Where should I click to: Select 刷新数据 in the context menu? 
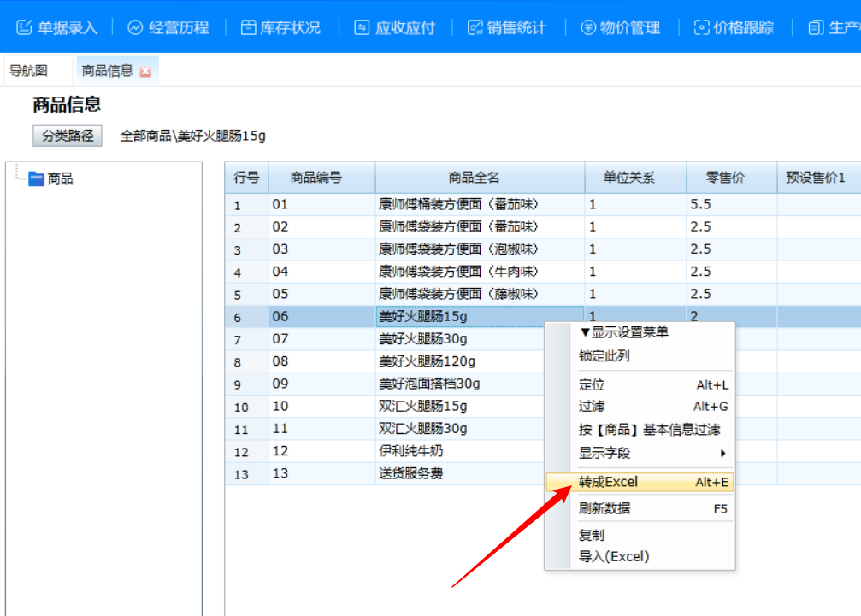point(604,508)
